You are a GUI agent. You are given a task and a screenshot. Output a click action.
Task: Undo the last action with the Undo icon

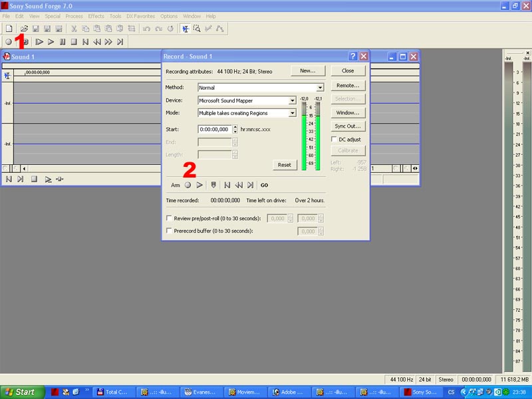coord(146,29)
